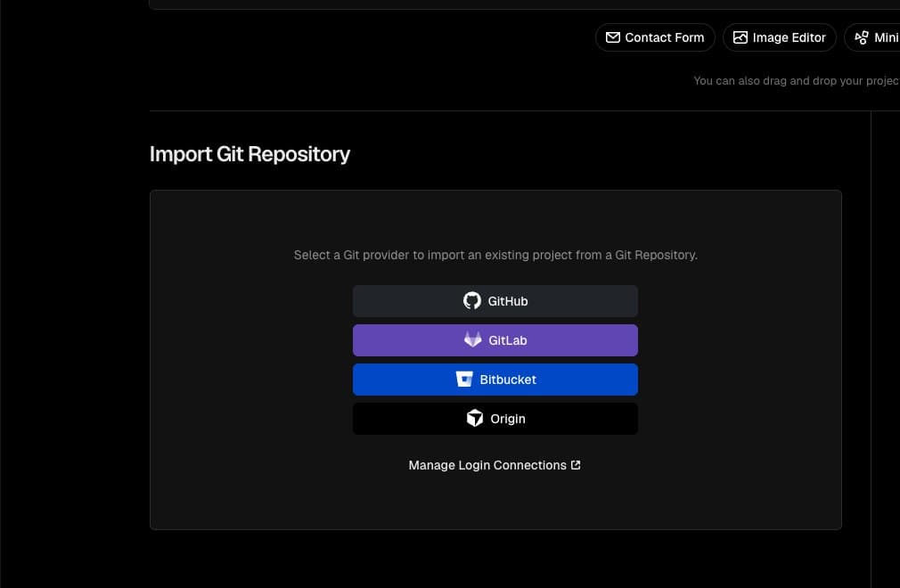The width and height of the screenshot is (900, 588).
Task: Click the 'You can also drag and drop' text
Action: (x=796, y=81)
